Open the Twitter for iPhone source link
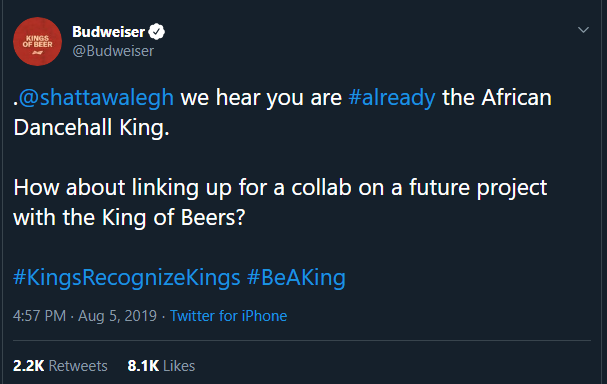The image size is (607, 384). coord(228,316)
